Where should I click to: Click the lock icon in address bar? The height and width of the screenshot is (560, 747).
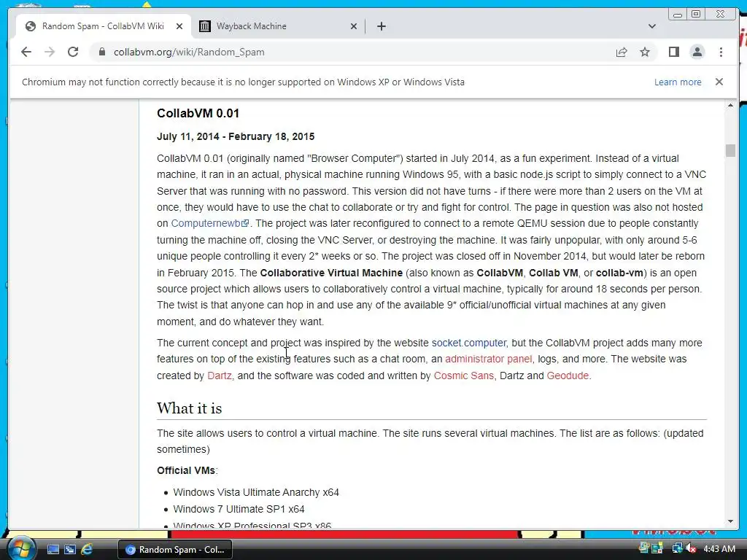(x=101, y=52)
